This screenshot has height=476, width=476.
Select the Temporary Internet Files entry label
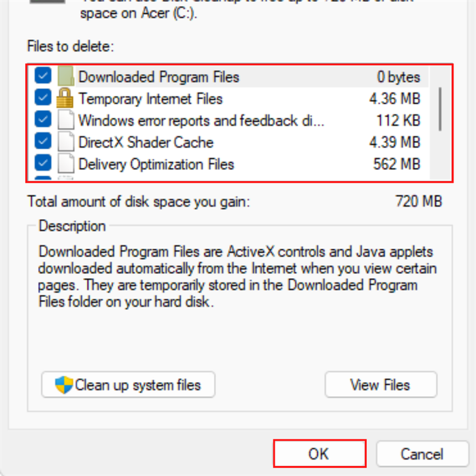pos(150,99)
